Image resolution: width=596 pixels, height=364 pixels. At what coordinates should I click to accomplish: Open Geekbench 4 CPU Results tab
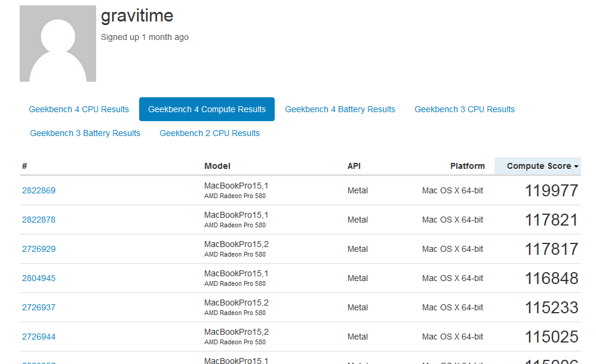pyautogui.click(x=79, y=109)
